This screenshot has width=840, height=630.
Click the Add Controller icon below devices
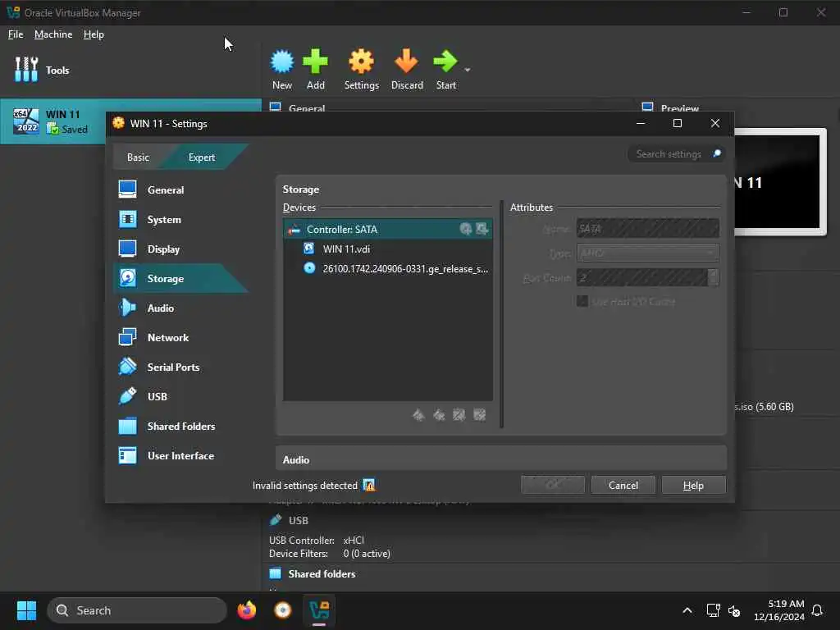point(418,414)
